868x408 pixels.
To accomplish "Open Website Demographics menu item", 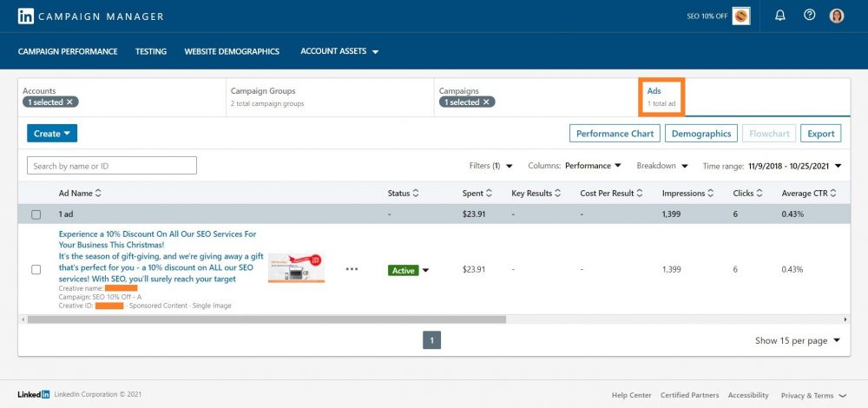I will [x=232, y=51].
